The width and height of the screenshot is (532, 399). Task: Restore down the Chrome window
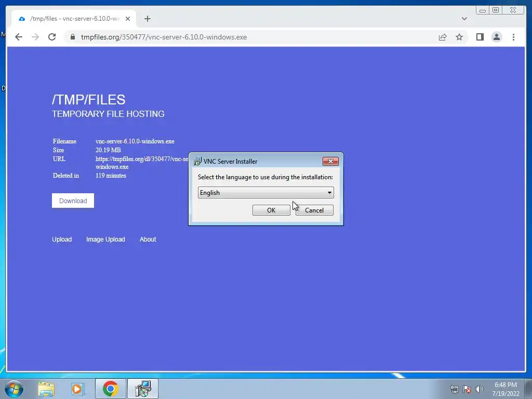coord(496,10)
